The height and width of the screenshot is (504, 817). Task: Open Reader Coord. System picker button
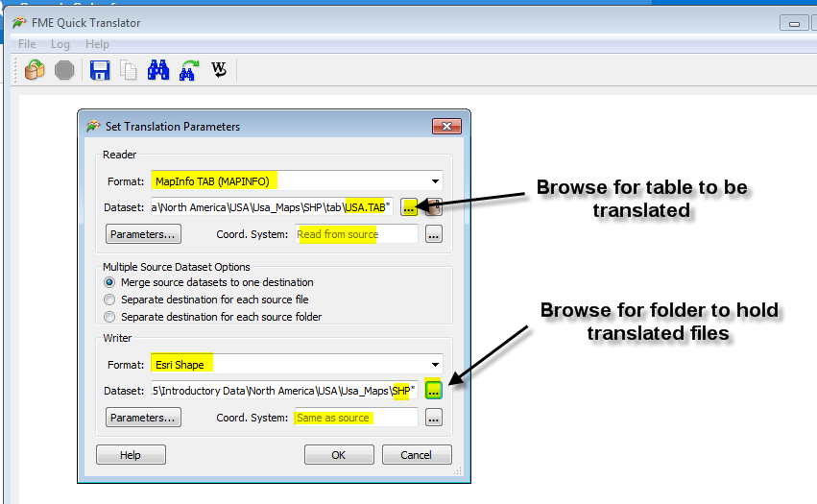click(x=433, y=234)
